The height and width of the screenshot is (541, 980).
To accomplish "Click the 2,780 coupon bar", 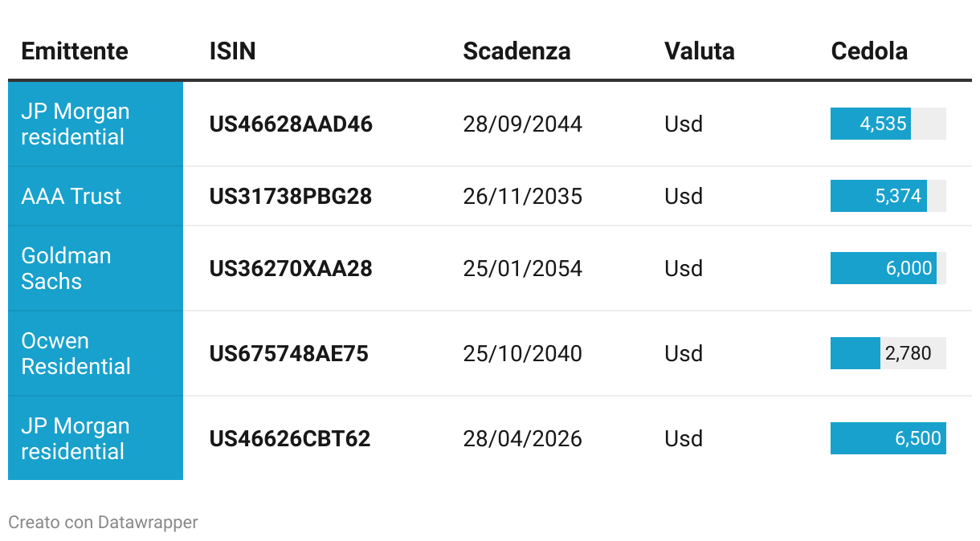I will point(856,354).
